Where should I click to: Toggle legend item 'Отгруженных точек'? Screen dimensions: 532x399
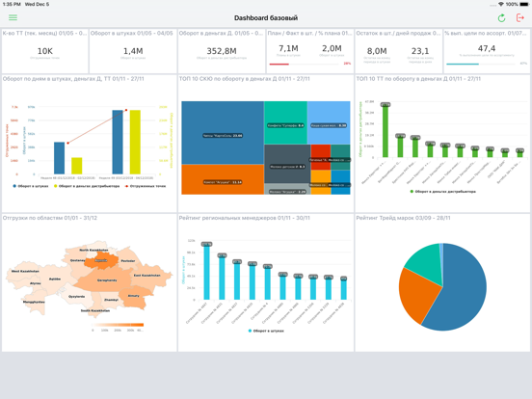(146, 186)
